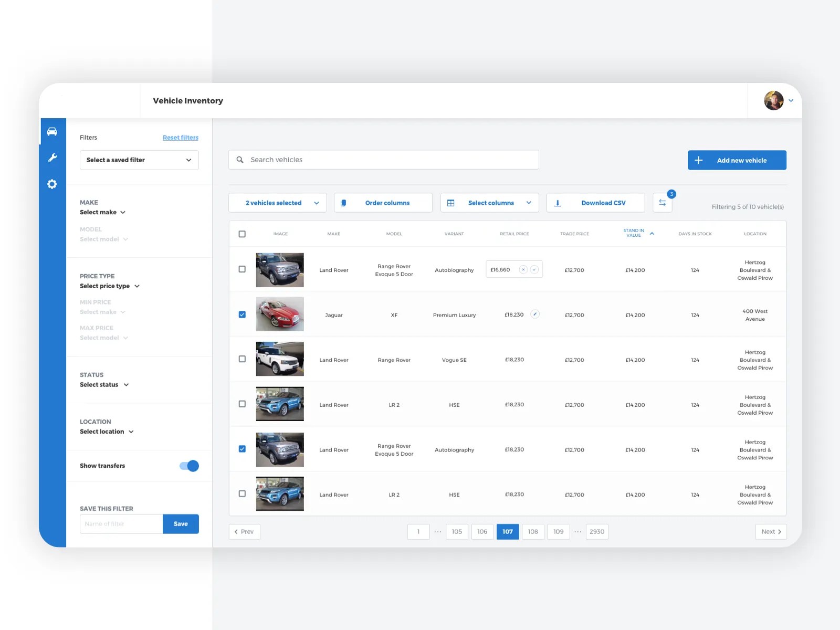Screen dimensions: 840x630
Task: Open the vehicles section car icon in sidebar
Action: click(x=52, y=131)
